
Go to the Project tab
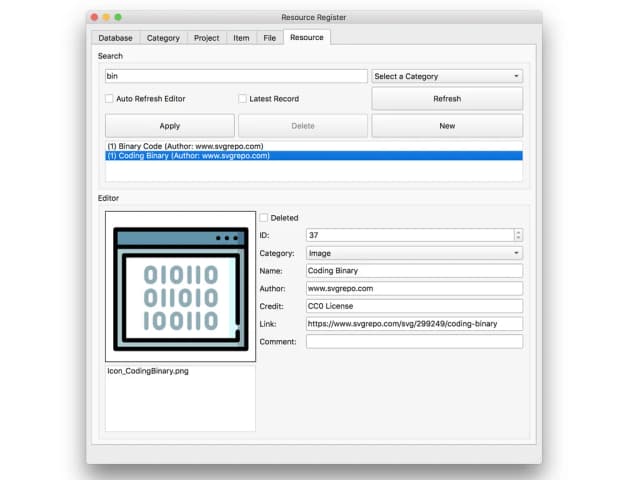[206, 38]
